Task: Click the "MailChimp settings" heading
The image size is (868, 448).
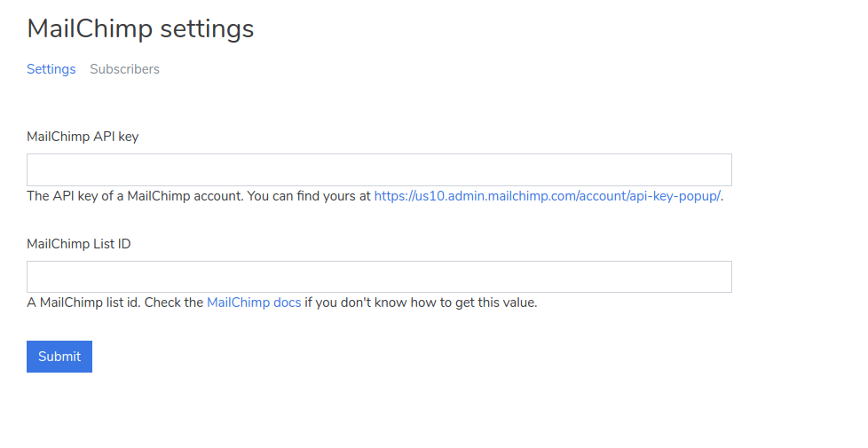Action: [140, 28]
